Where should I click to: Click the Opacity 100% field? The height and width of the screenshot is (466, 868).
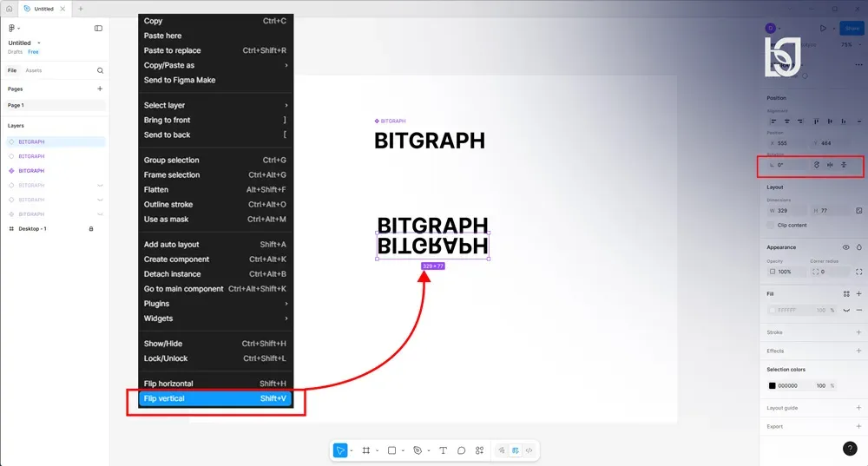tap(786, 272)
